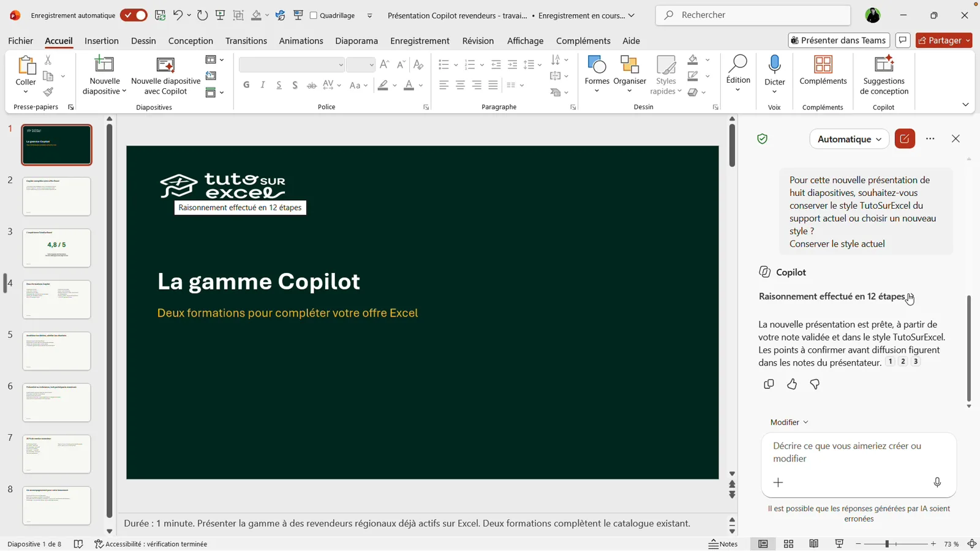The image size is (980, 551).
Task: Open the font size dropdown
Action: 371,64
